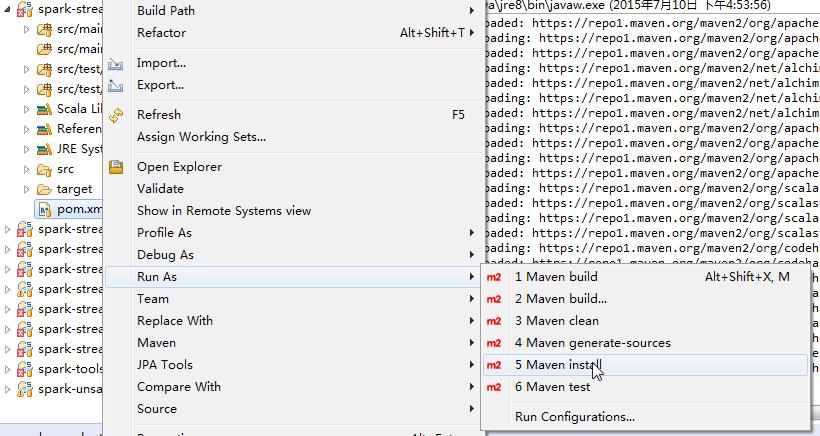Select Maven install from the submenu
The width and height of the screenshot is (820, 436).
(558, 365)
